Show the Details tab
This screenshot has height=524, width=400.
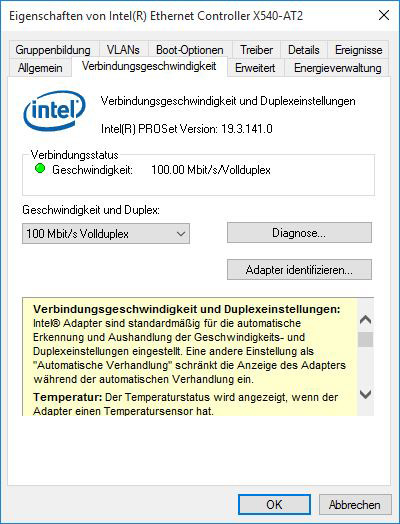304,50
